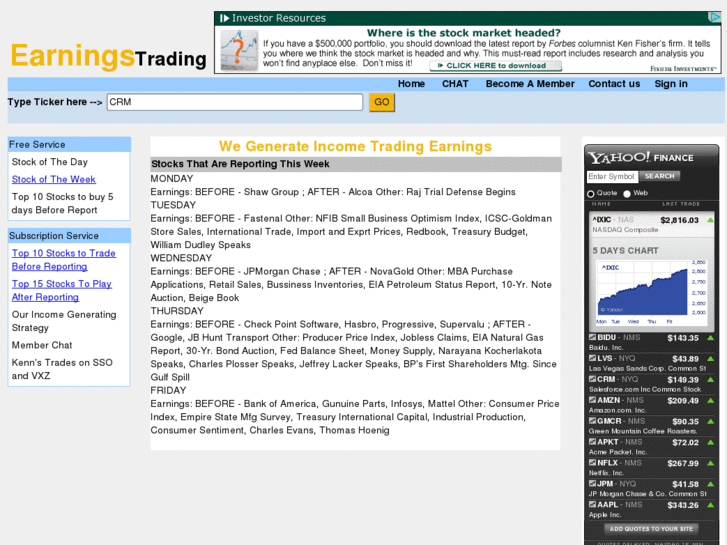
Task: Go to the Home menu item
Action: point(411,84)
